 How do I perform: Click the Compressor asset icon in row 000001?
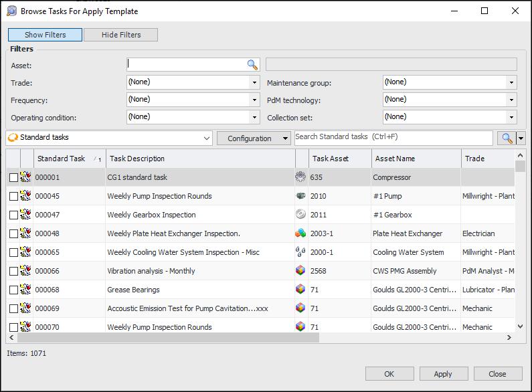(300, 177)
